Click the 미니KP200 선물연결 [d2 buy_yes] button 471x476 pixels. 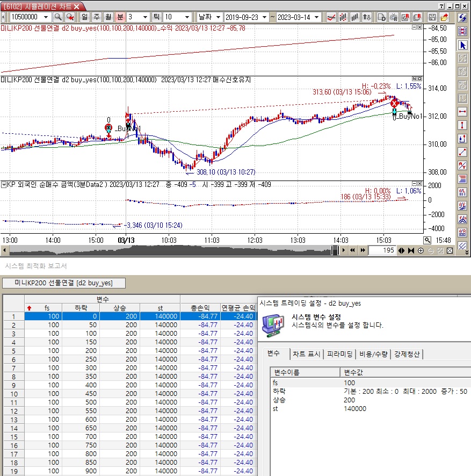point(64,283)
